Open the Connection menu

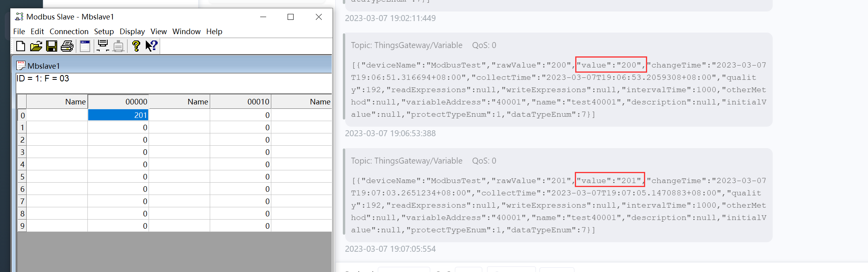pyautogui.click(x=69, y=31)
